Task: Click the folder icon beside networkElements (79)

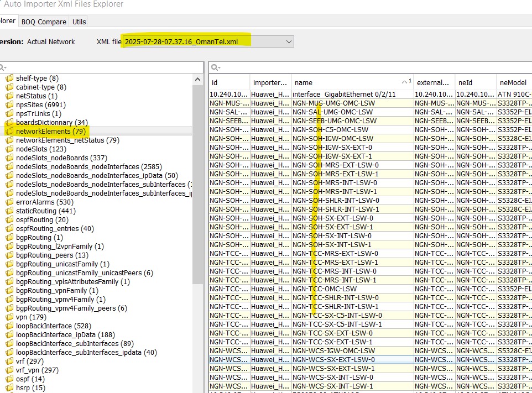Action: pyautogui.click(x=9, y=132)
